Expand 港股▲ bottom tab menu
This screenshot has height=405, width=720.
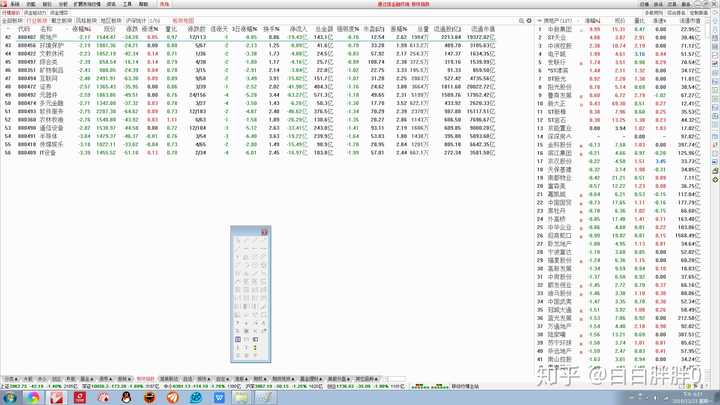tap(242, 379)
